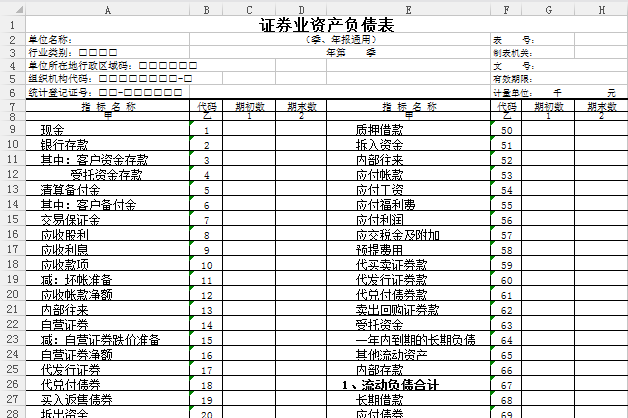Select the 长期借款 cell
This screenshot has width=628, height=418.
380,398
